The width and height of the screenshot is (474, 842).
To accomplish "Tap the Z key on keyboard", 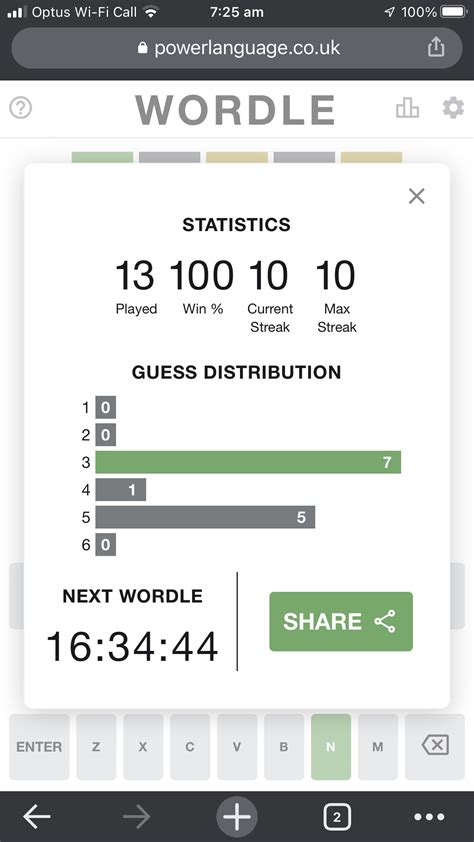I will coord(96,746).
